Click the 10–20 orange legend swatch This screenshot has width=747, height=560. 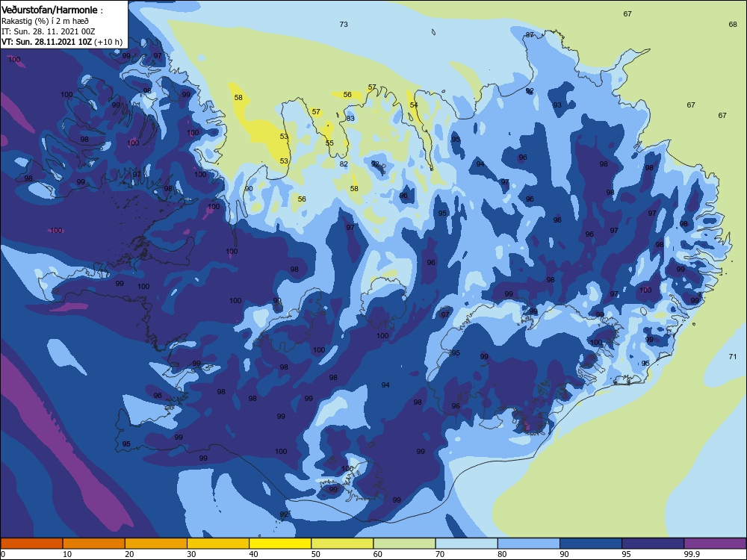(94, 544)
